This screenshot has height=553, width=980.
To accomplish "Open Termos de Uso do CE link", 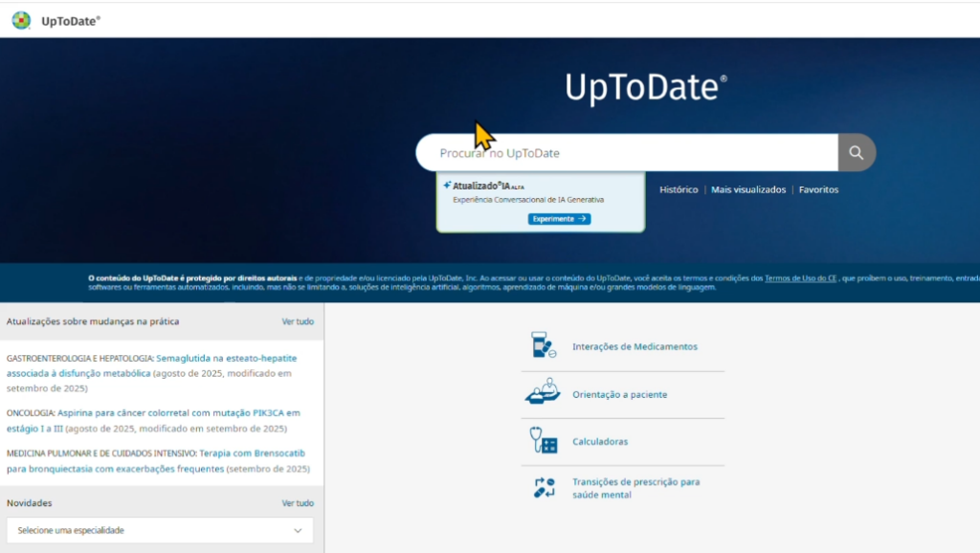I will click(801, 278).
